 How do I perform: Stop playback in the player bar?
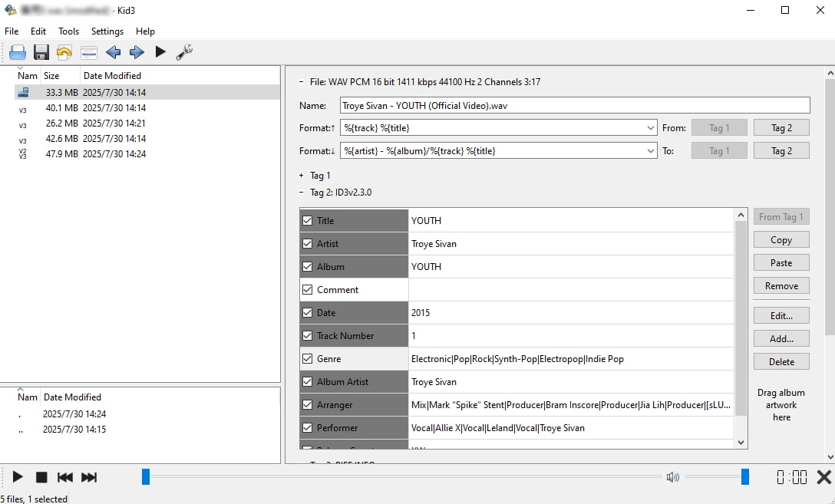[41, 477]
